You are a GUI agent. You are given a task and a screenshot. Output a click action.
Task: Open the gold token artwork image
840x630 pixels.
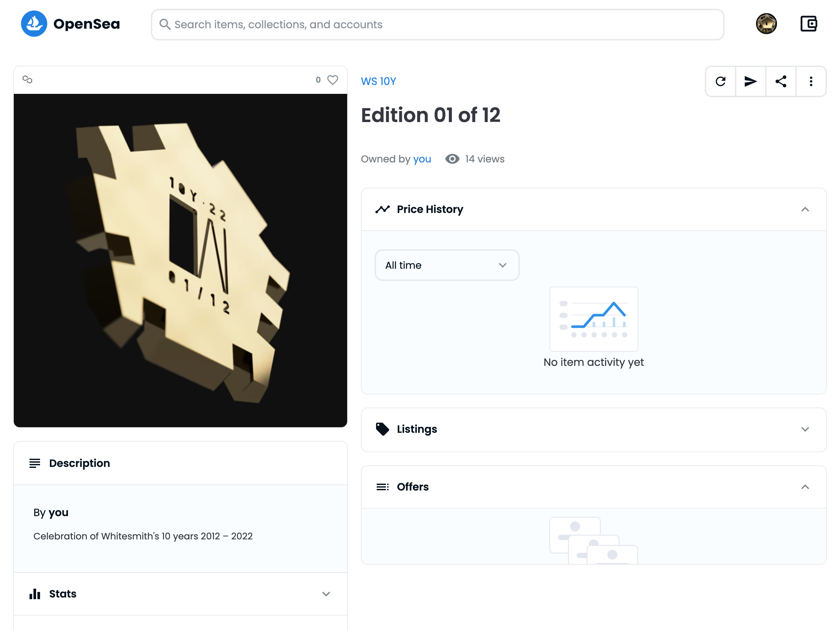[180, 261]
